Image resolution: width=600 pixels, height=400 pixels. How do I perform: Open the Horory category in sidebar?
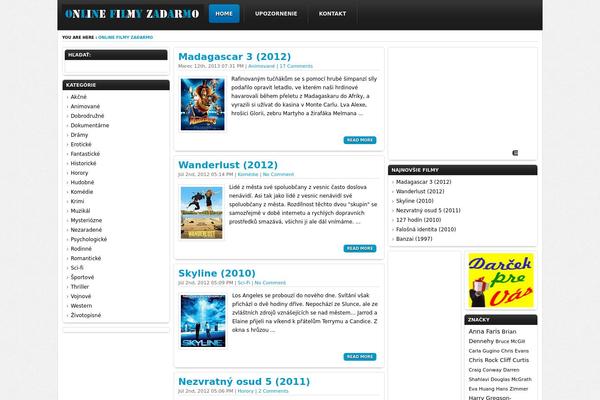point(79,173)
